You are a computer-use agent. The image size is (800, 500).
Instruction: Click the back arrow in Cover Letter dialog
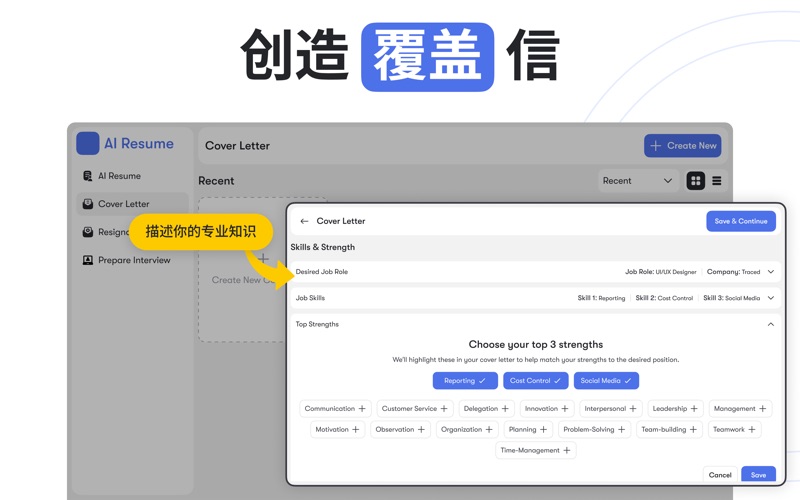click(305, 221)
